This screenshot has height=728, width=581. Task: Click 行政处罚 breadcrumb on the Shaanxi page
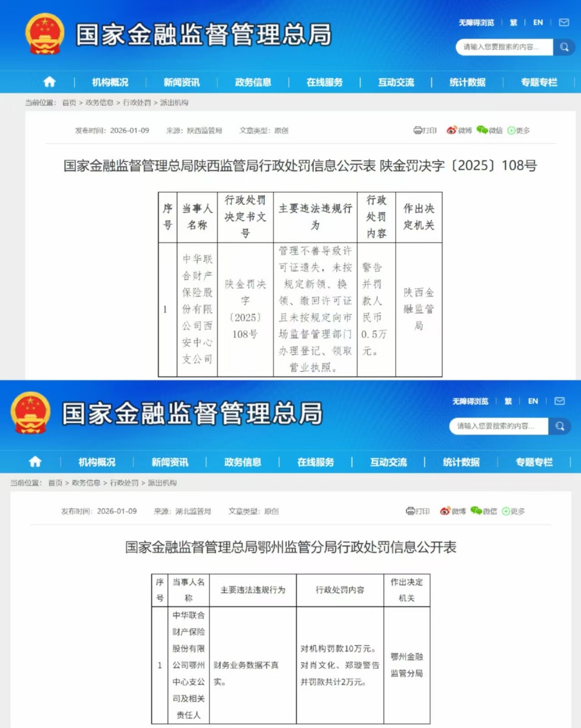coord(137,103)
